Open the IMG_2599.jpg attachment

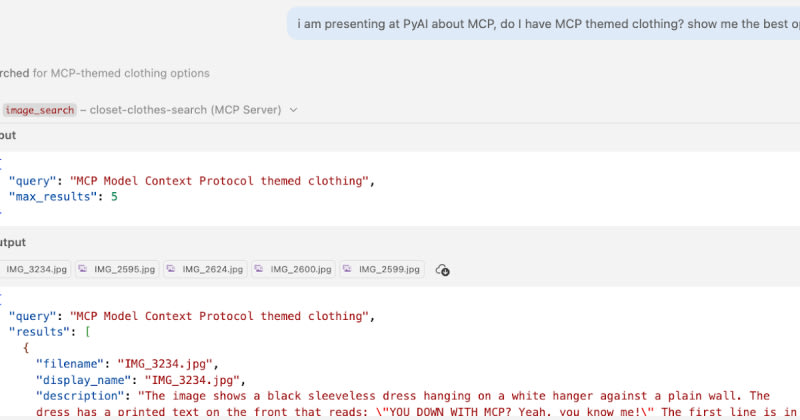point(383,269)
